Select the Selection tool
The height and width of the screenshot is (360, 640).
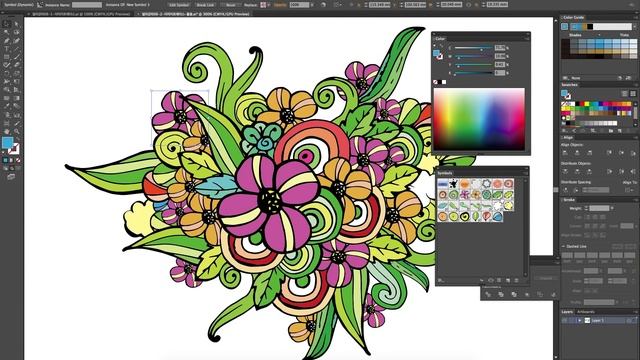point(7,24)
